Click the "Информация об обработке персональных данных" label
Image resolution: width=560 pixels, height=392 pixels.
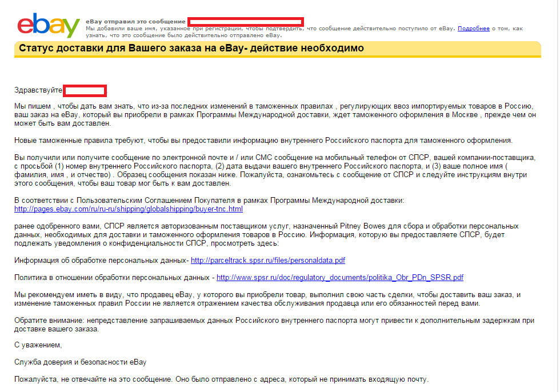[x=101, y=261]
